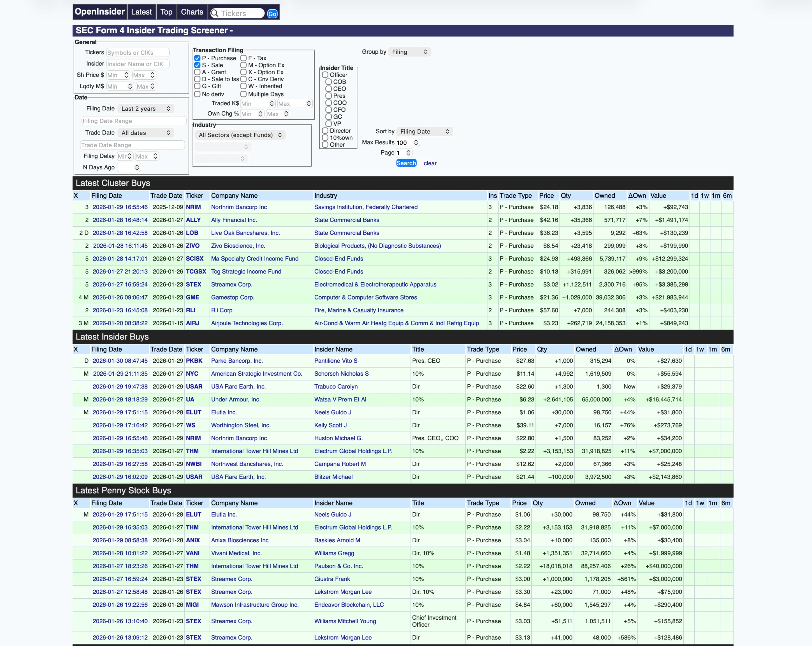Tick the Director title checkbox
Screen dimensions: 812x646
(x=325, y=131)
